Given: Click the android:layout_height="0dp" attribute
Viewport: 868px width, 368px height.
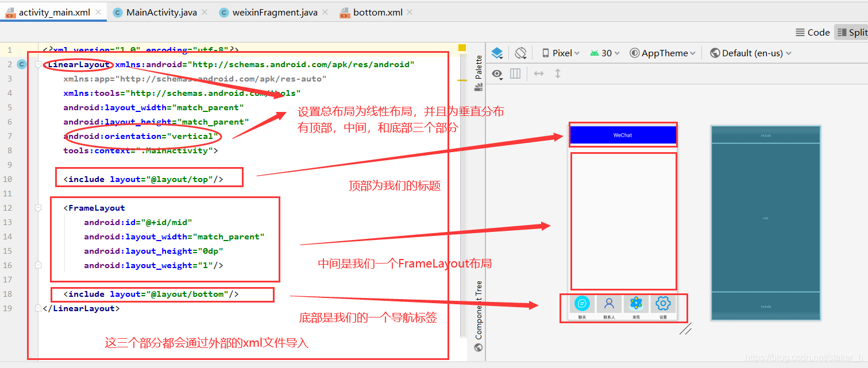Looking at the screenshot, I should 153,251.
